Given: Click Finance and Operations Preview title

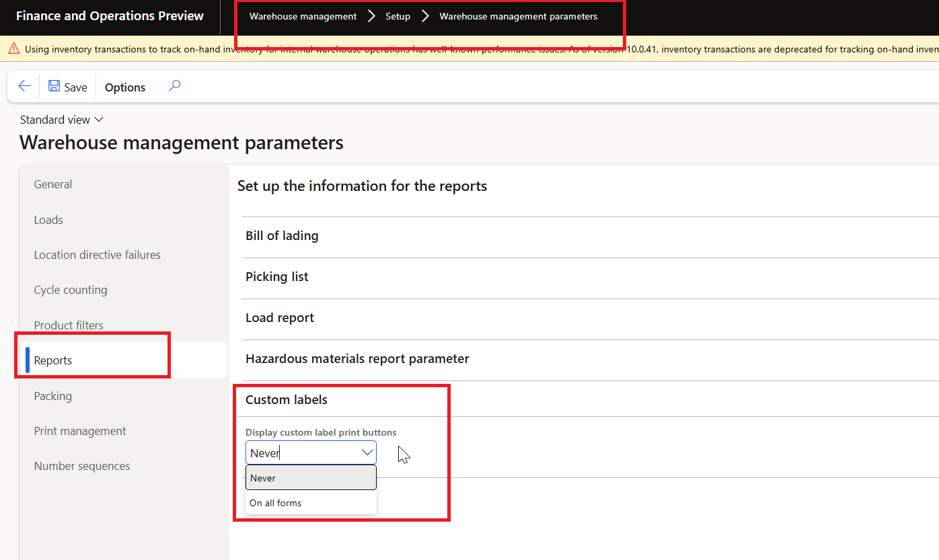Looking at the screenshot, I should (x=110, y=16).
